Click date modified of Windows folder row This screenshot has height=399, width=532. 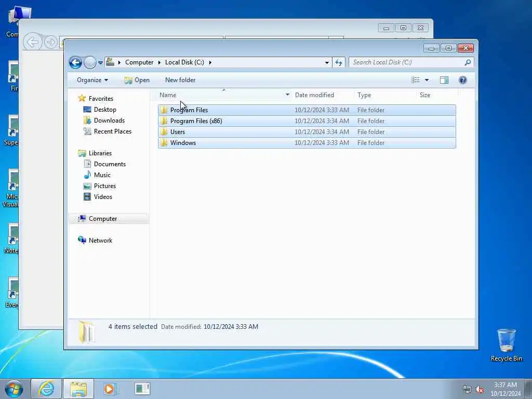pos(322,143)
